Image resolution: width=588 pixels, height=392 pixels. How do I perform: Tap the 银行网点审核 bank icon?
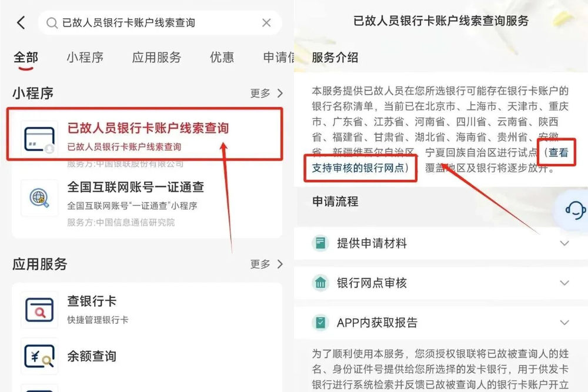click(x=320, y=283)
